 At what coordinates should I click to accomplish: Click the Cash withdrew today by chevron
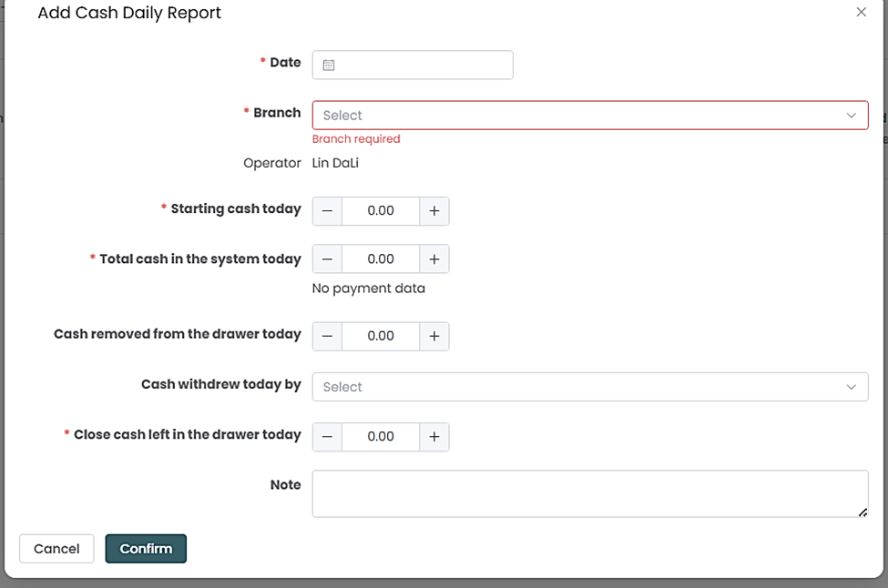pos(851,387)
